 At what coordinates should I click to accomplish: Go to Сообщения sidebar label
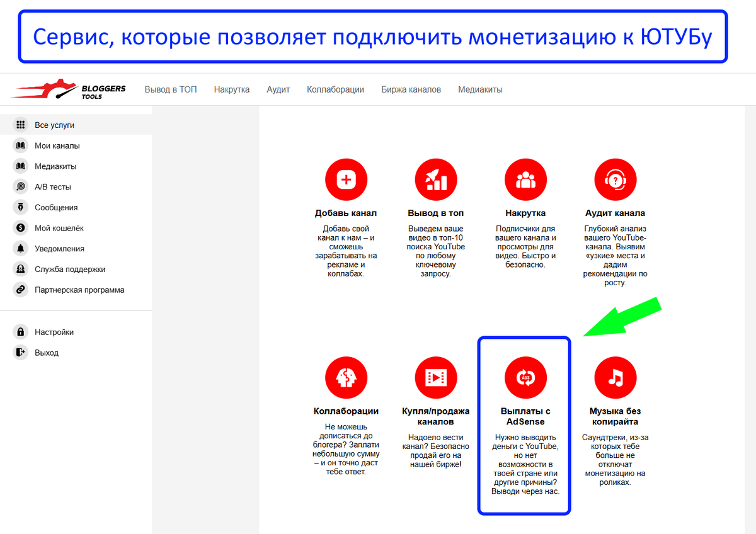[x=56, y=208]
